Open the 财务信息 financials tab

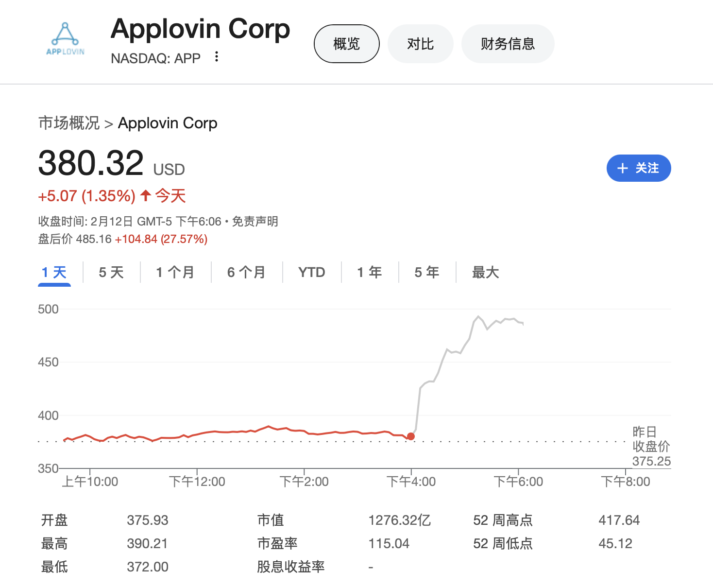pyautogui.click(x=508, y=44)
